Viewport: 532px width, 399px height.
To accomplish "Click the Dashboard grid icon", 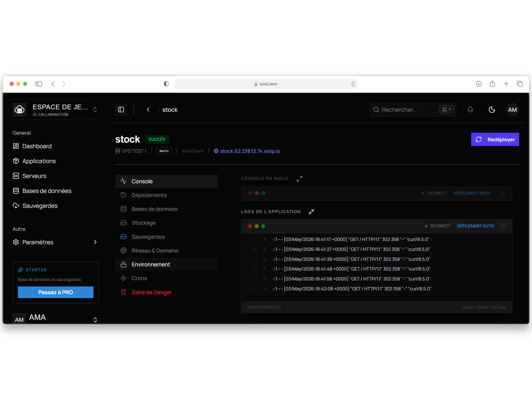I will tap(16, 146).
